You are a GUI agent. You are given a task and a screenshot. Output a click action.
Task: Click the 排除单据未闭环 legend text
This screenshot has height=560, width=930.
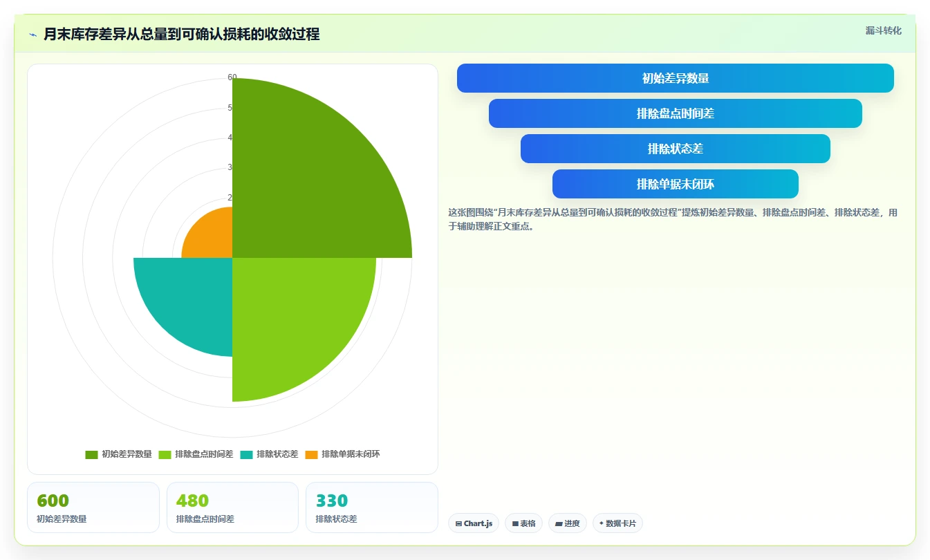351,454
